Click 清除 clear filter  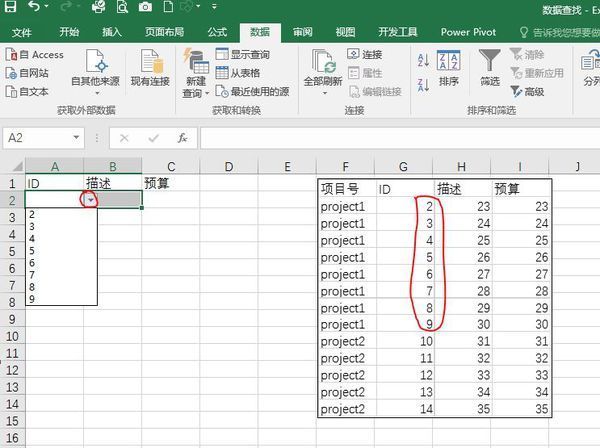click(x=527, y=54)
